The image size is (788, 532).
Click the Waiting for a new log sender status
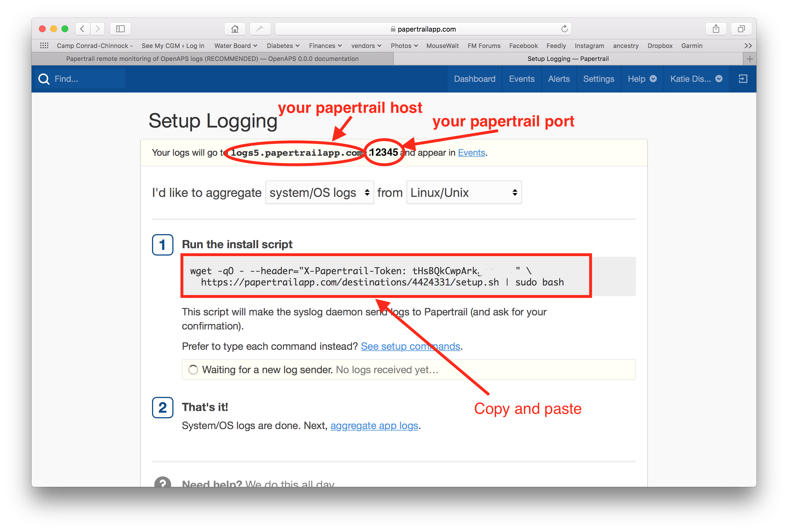[x=409, y=370]
